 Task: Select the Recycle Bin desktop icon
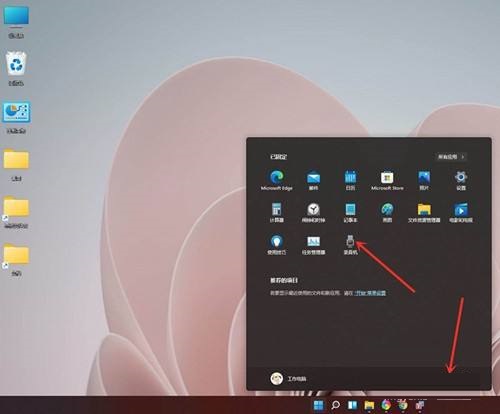tap(16, 69)
